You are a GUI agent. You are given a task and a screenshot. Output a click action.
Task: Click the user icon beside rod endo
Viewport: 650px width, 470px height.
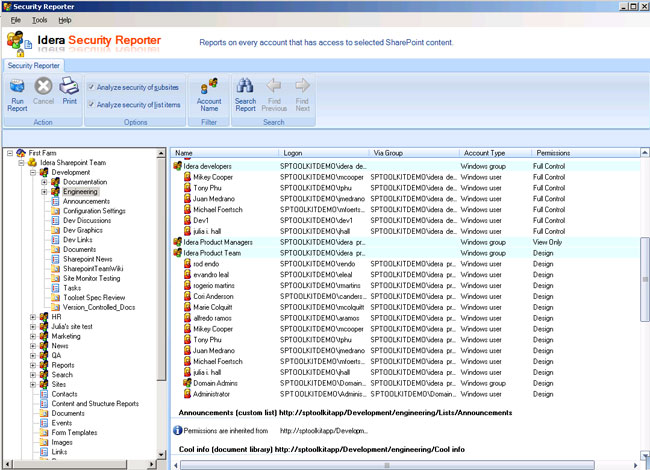coord(187,264)
